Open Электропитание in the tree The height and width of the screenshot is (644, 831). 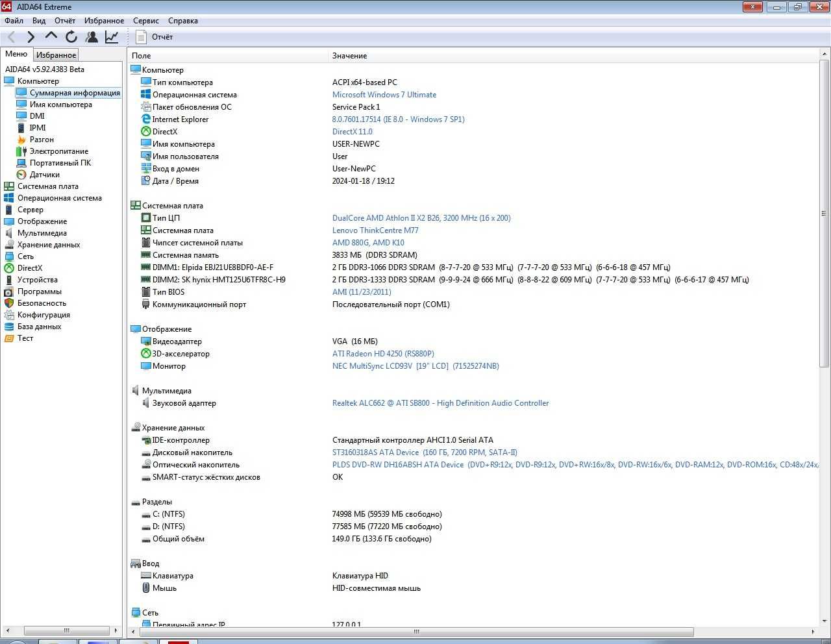coord(59,151)
